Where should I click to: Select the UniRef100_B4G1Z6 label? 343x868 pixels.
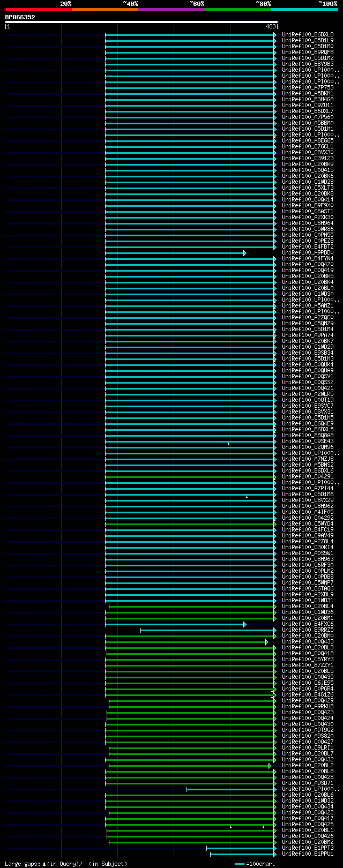(x=308, y=694)
